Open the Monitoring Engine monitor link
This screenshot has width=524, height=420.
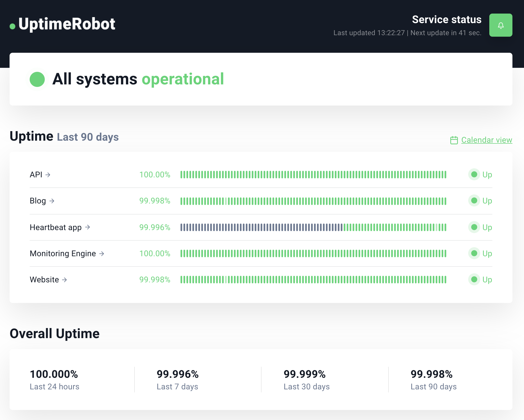pos(63,253)
